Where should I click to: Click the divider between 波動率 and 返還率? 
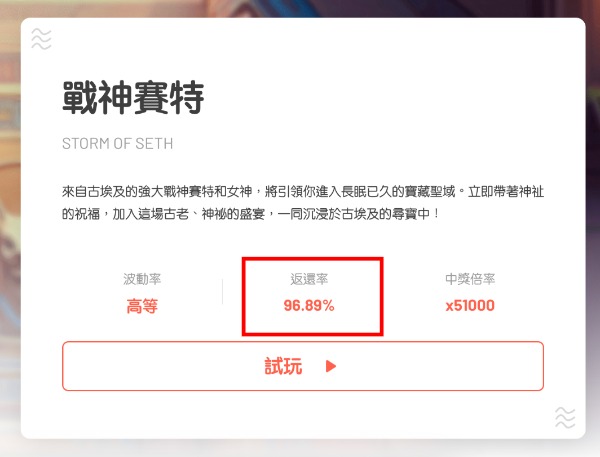[222, 292]
